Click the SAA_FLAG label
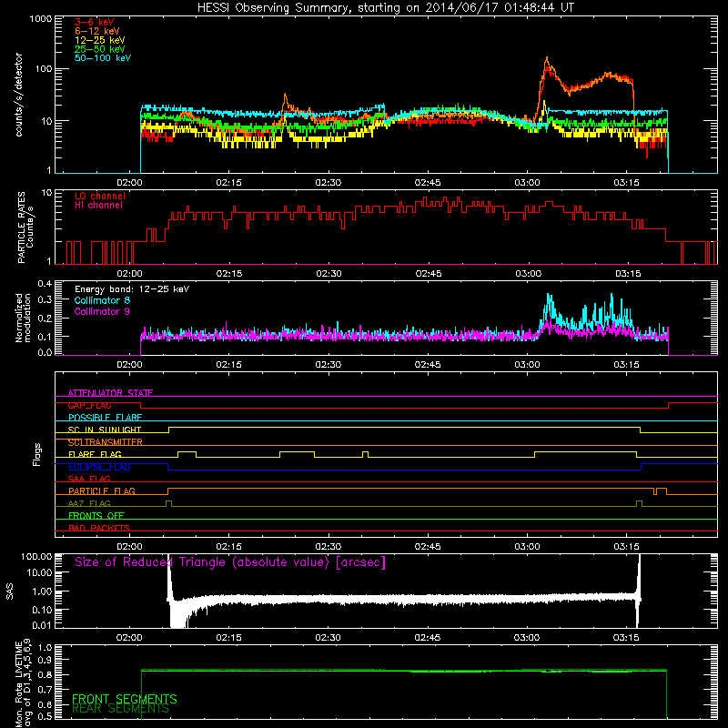728x728 pixels. coord(89,479)
